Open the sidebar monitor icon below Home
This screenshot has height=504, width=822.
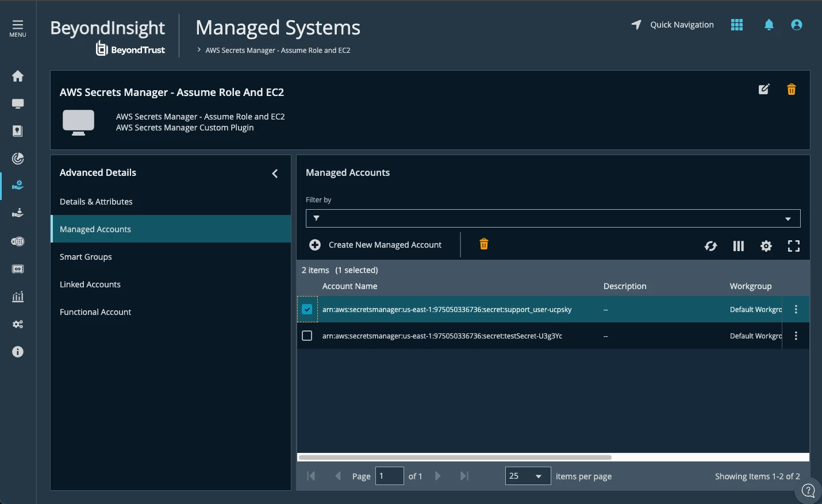18,103
